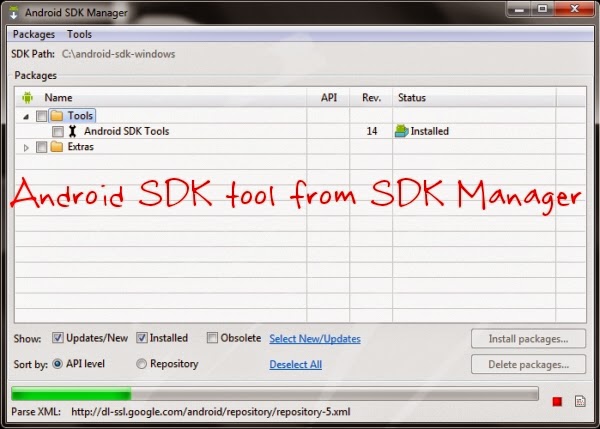Click the Android robot icon in table header
This screenshot has height=429, width=600.
tap(28, 98)
